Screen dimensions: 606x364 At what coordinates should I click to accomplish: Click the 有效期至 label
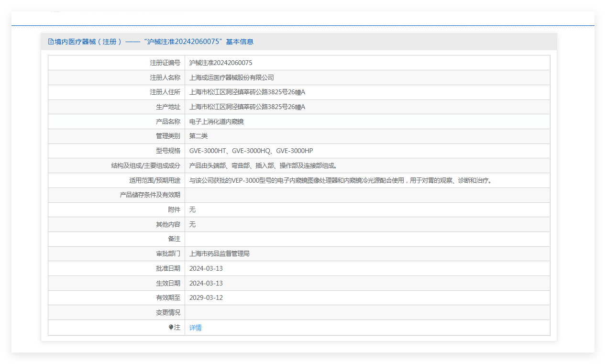pos(168,298)
